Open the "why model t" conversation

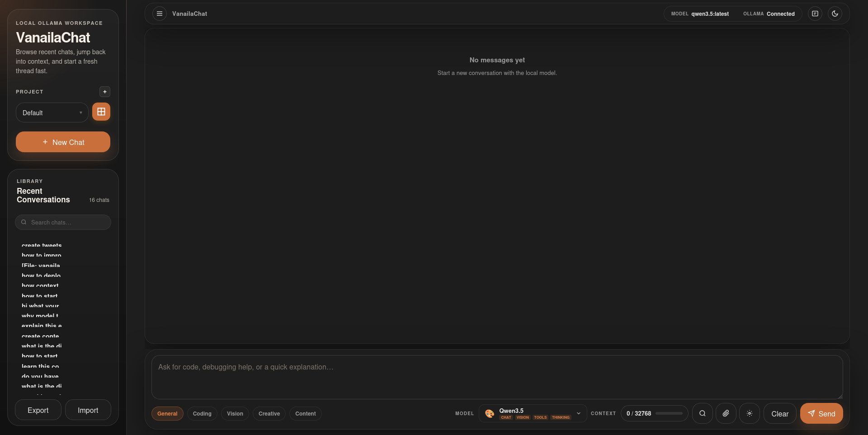[x=40, y=316]
